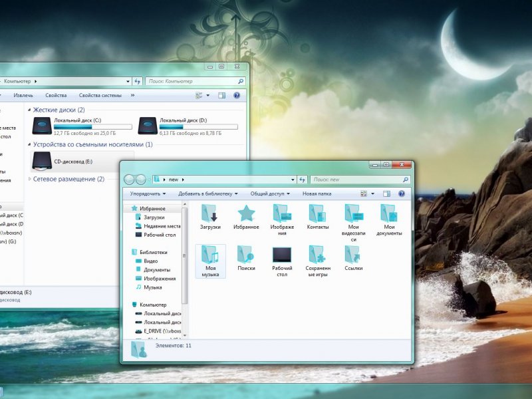
Task: Select Избранное in the navigation pane
Action: [x=152, y=209]
